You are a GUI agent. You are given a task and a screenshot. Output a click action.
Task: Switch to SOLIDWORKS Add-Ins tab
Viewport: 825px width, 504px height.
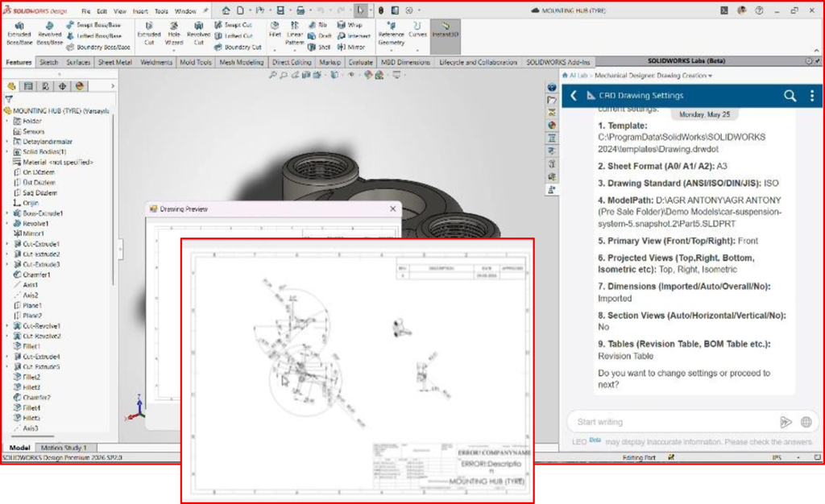(558, 62)
